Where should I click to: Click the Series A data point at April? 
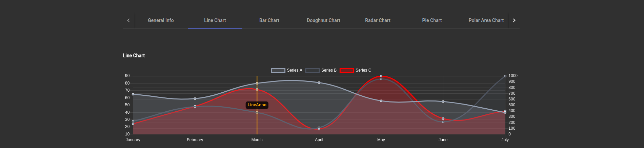point(319,82)
